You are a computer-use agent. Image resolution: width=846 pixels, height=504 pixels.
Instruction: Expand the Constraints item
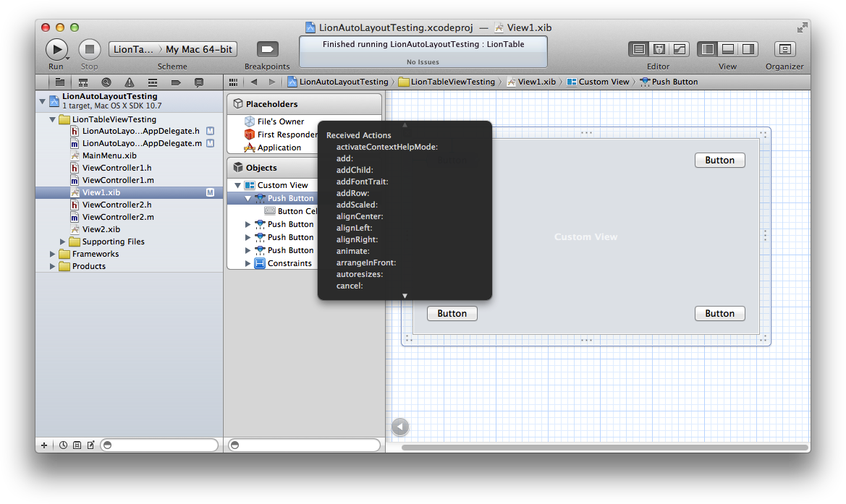click(x=248, y=264)
